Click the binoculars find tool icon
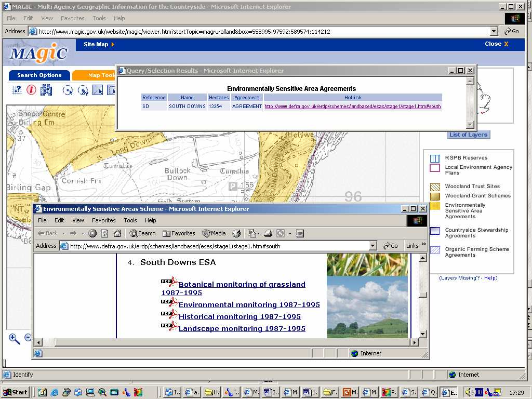The image size is (532, 399). [x=46, y=90]
